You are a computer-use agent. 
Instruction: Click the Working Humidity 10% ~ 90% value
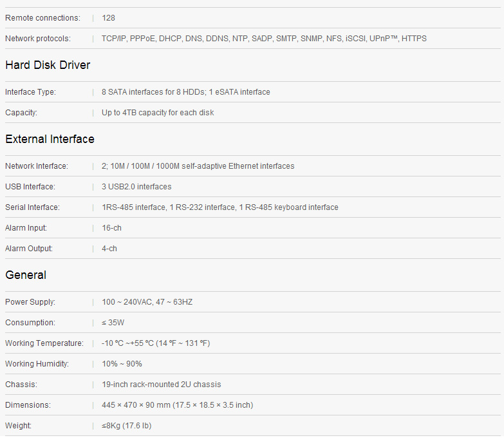click(x=122, y=364)
